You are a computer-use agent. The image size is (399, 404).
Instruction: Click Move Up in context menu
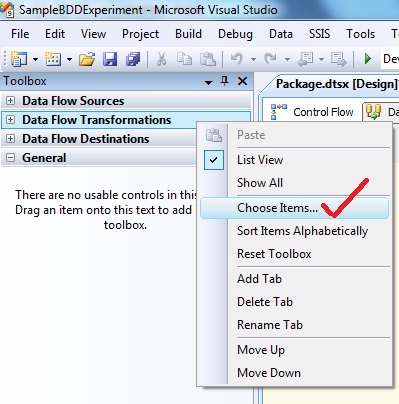(295, 350)
